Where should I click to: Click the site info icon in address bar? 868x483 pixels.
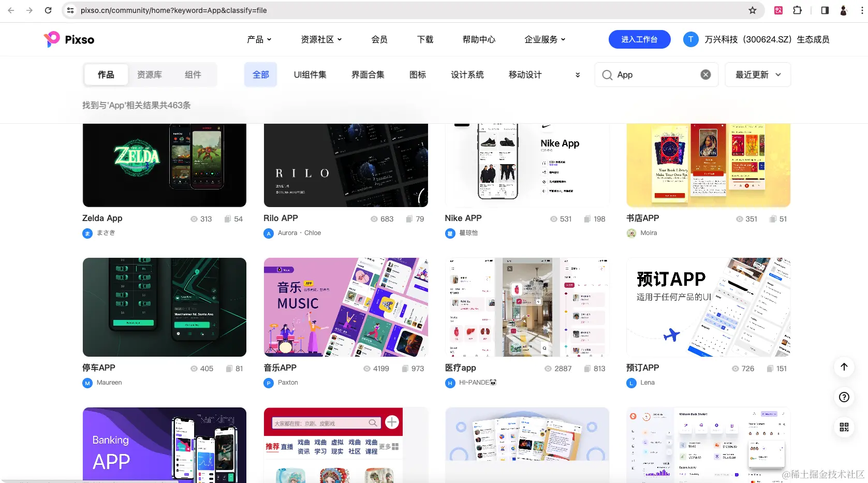pyautogui.click(x=70, y=10)
